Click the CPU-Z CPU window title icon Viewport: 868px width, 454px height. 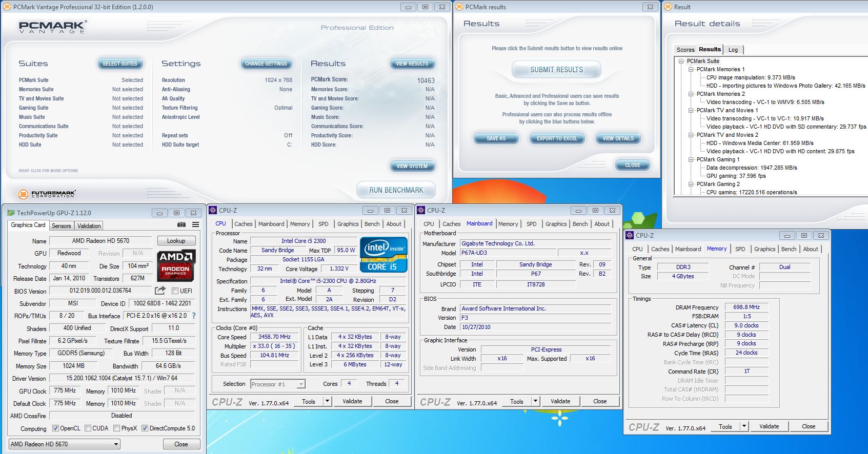[x=213, y=210]
